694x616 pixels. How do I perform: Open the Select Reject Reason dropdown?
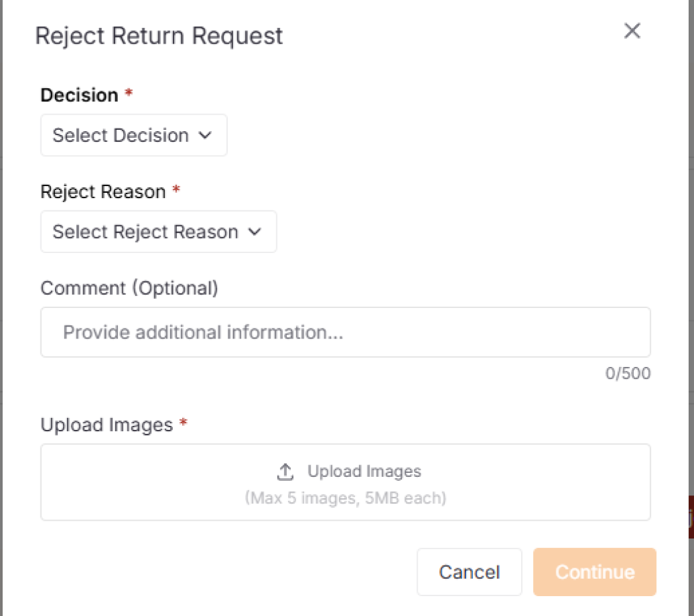(158, 232)
